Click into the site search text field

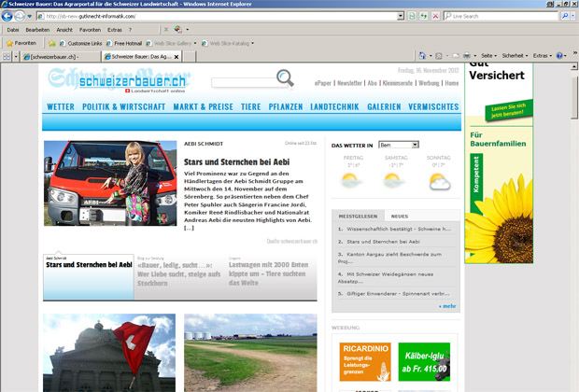(243, 83)
